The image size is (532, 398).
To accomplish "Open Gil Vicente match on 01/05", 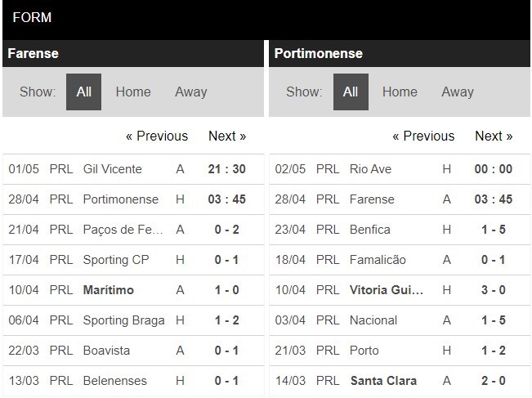I will [x=113, y=169].
